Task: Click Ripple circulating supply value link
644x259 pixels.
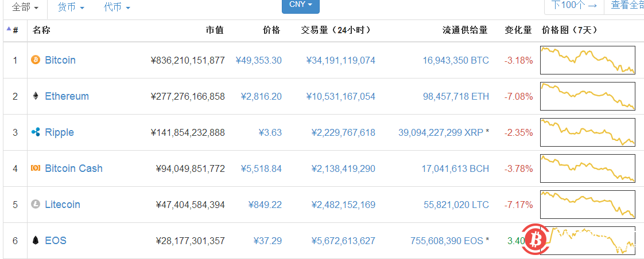Action: 440,132
